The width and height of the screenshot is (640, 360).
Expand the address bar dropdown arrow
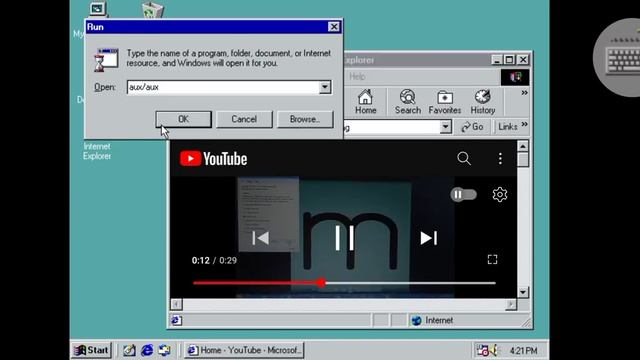(x=446, y=127)
